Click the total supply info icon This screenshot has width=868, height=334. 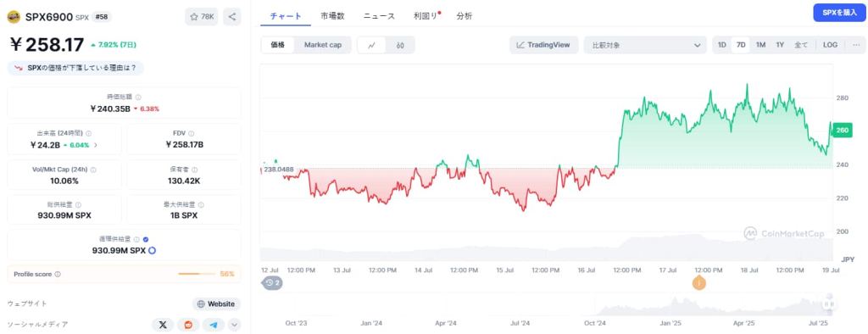point(78,205)
